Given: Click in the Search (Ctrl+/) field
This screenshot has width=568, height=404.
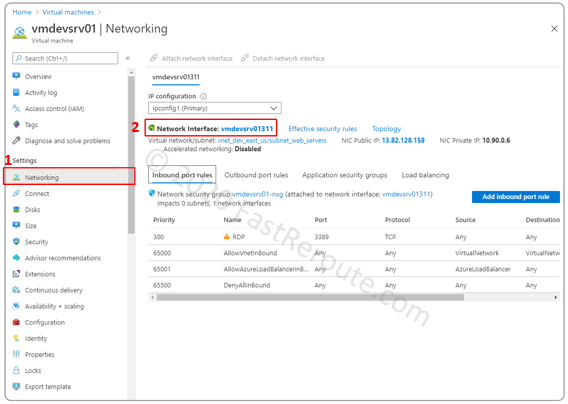Looking at the screenshot, I should point(65,58).
